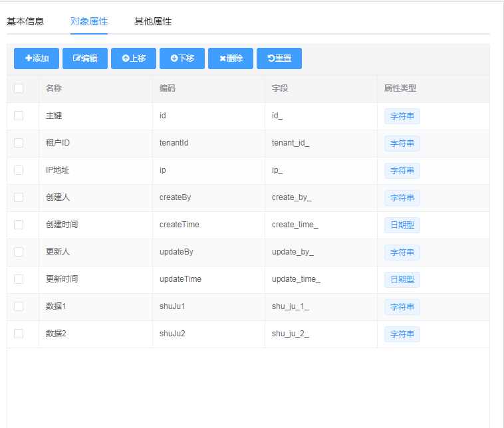Tick the checkbox next to 创建时间
Image resolution: width=504 pixels, height=428 pixels.
(x=19, y=225)
